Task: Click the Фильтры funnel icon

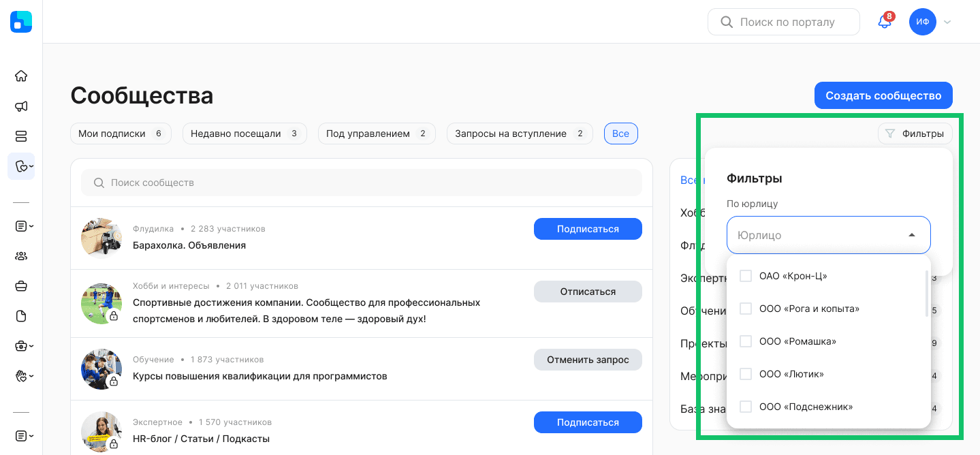Action: click(890, 134)
